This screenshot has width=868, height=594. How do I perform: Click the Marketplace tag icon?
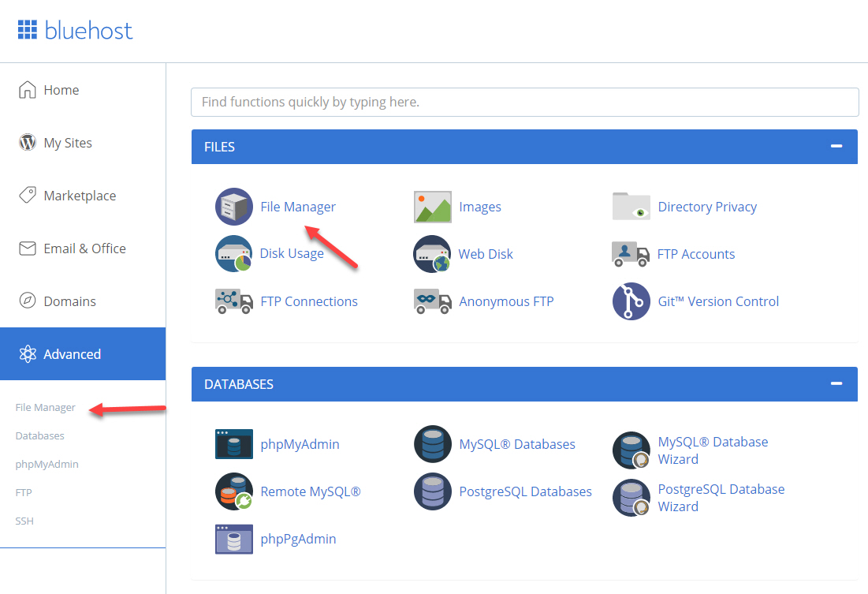(x=27, y=195)
